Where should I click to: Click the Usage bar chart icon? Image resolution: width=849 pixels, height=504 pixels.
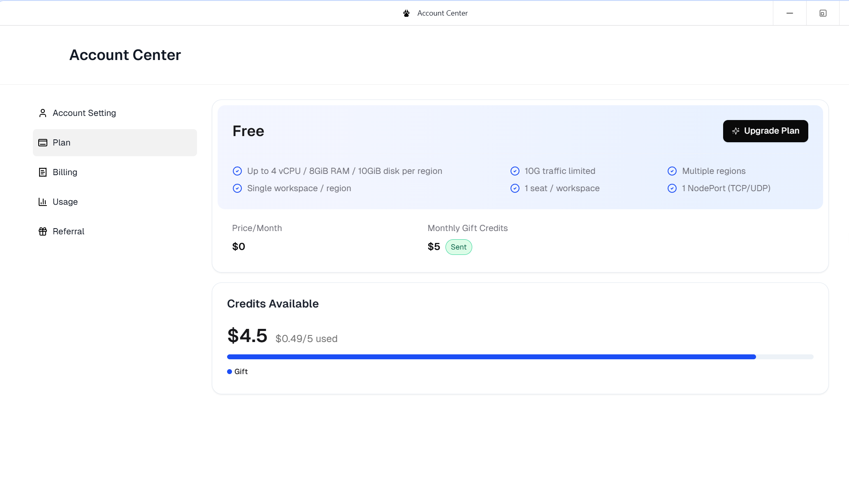pos(43,202)
